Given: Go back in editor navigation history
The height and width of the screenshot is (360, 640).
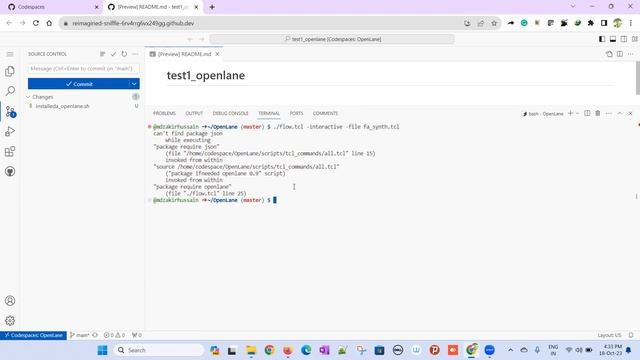Looking at the screenshot, I should tap(190, 39).
